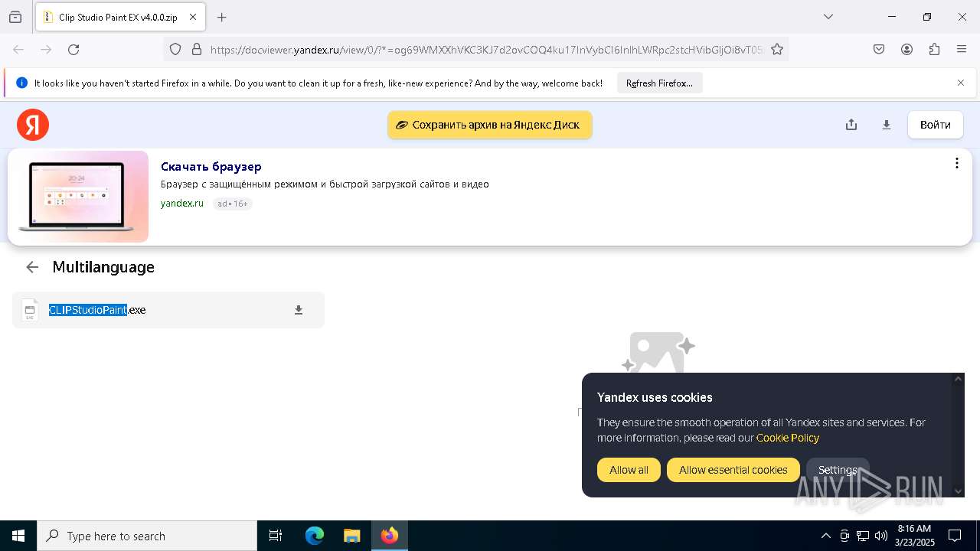Open tracking protection shield icon

tap(175, 49)
